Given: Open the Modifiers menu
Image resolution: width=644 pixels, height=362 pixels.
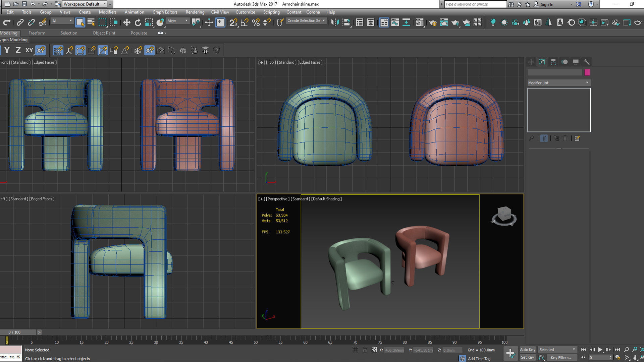Looking at the screenshot, I should [x=108, y=12].
